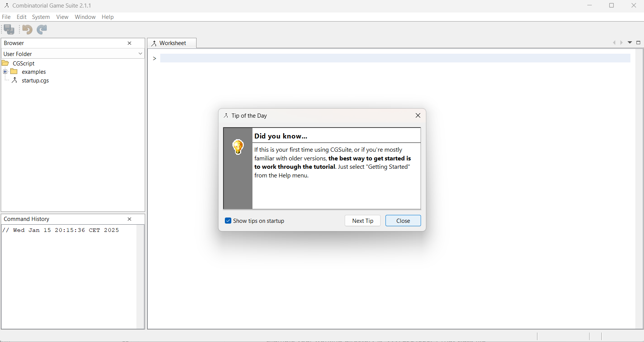The image size is (644, 342).
Task: Click the Worksheet vertical scrollbar
Action: pyautogui.click(x=639, y=188)
